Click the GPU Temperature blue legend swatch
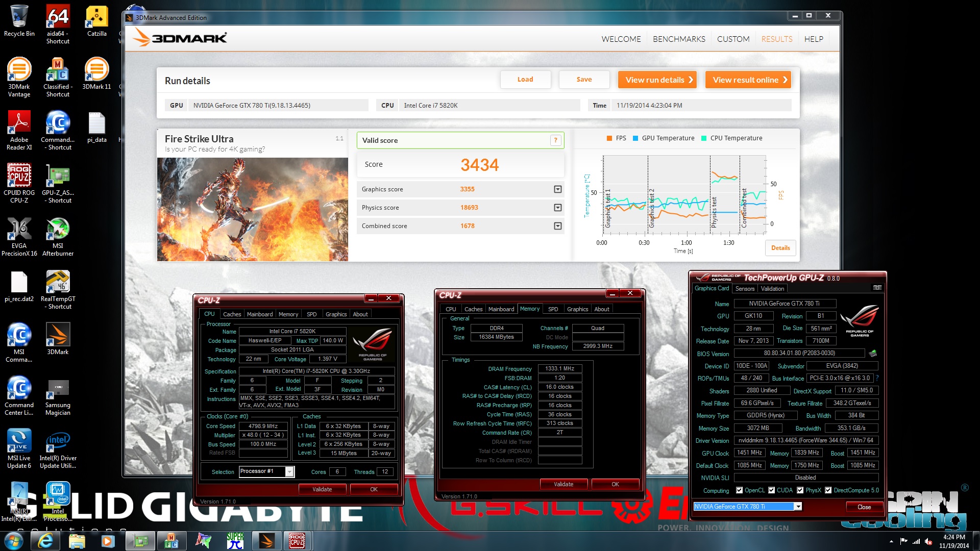This screenshot has width=980, height=551. [635, 138]
